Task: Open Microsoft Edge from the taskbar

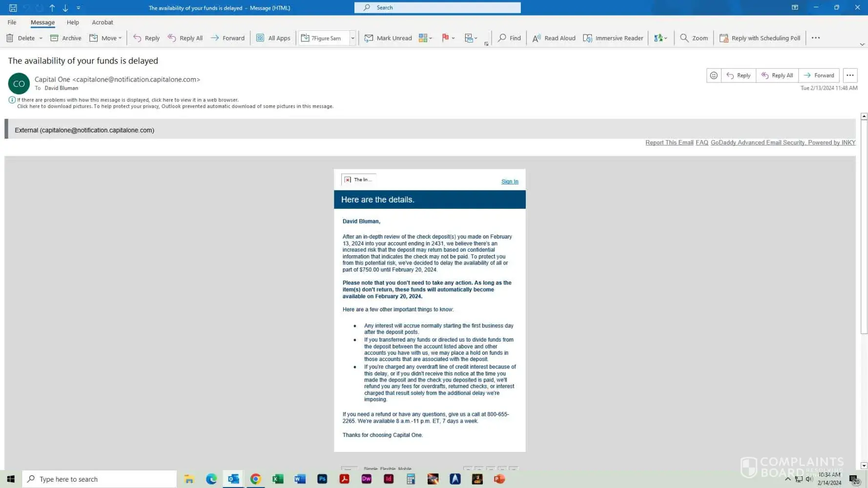Action: 211,479
